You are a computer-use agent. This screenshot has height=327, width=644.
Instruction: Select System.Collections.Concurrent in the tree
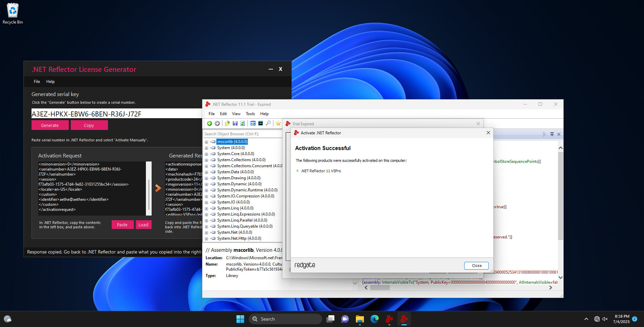(x=250, y=166)
